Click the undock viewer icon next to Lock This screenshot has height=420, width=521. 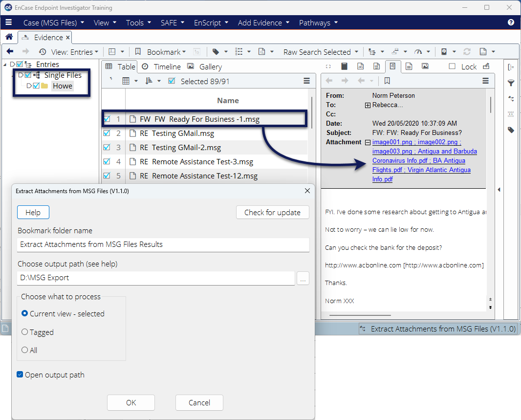pyautogui.click(x=486, y=66)
